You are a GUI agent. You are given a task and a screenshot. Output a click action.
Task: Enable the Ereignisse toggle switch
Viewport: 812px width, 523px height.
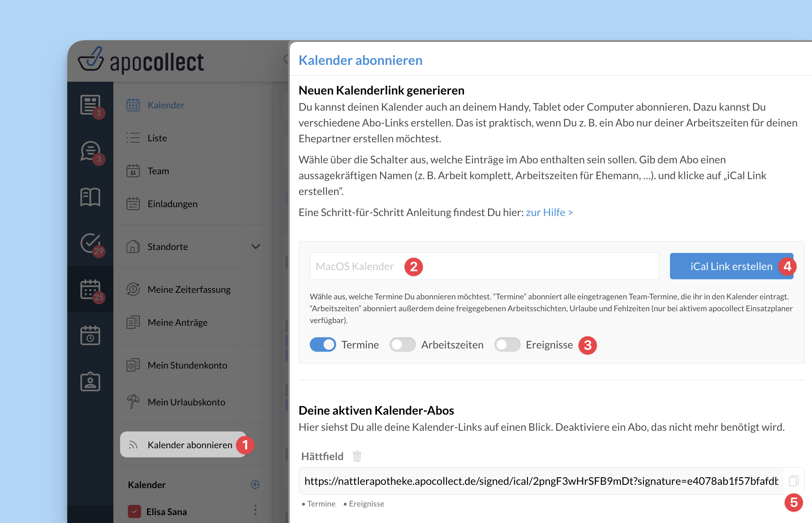coord(507,345)
